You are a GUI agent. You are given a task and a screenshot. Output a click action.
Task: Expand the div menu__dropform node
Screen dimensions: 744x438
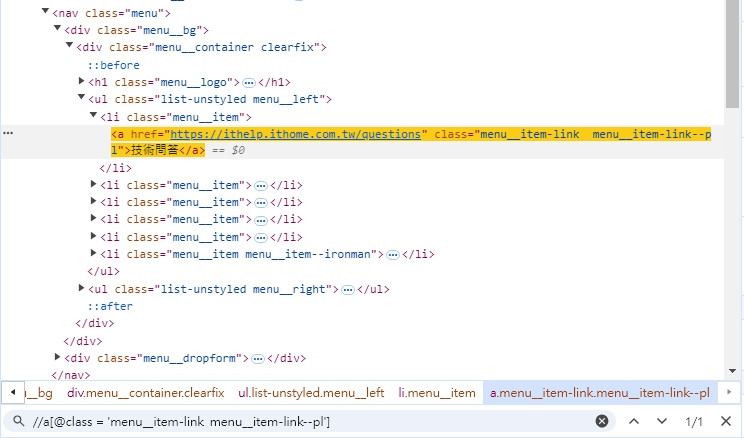(x=57, y=357)
